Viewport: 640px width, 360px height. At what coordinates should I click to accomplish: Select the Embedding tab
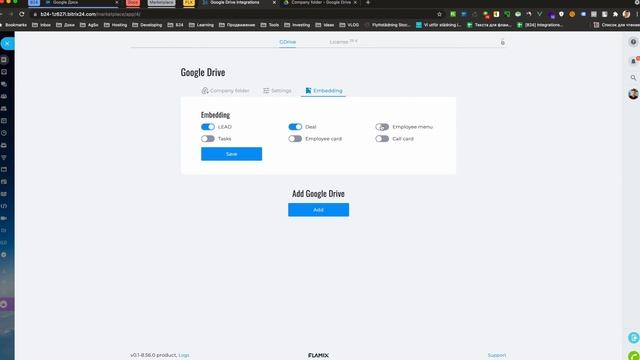(x=324, y=91)
